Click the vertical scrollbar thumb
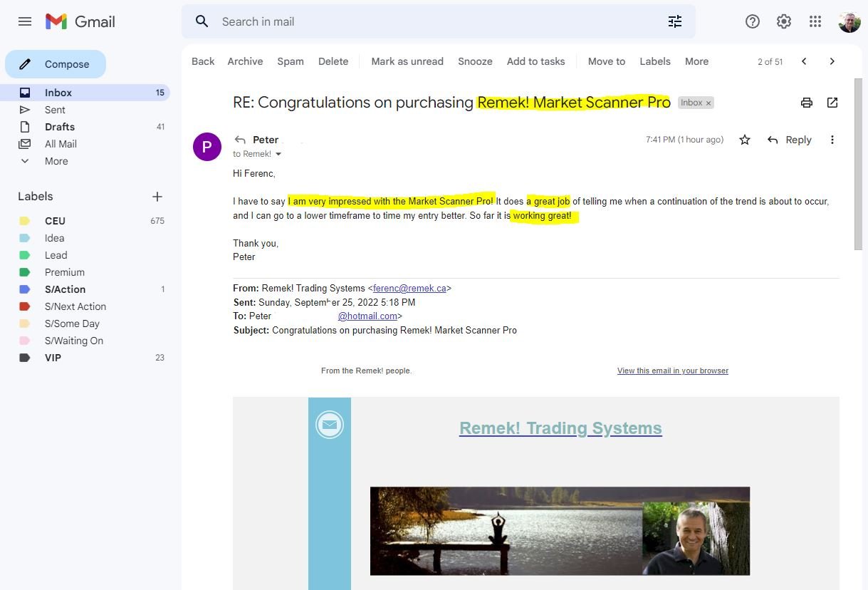868x590 pixels. point(859,164)
